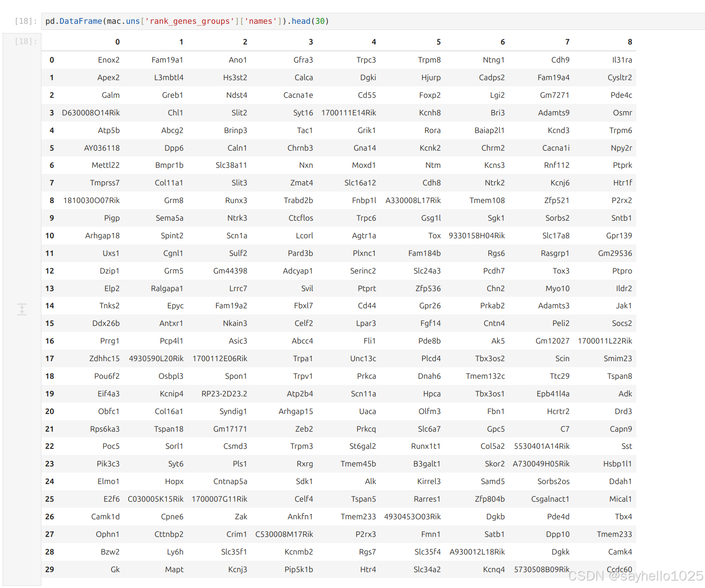Select cell Cntnap5a
705x588 pixels.
[230, 481]
